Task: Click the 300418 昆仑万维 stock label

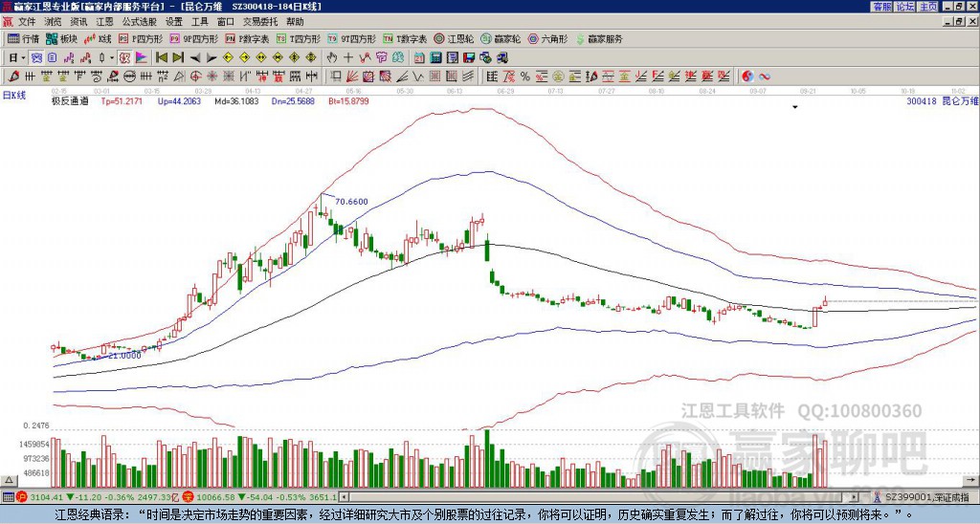Action: [x=943, y=100]
